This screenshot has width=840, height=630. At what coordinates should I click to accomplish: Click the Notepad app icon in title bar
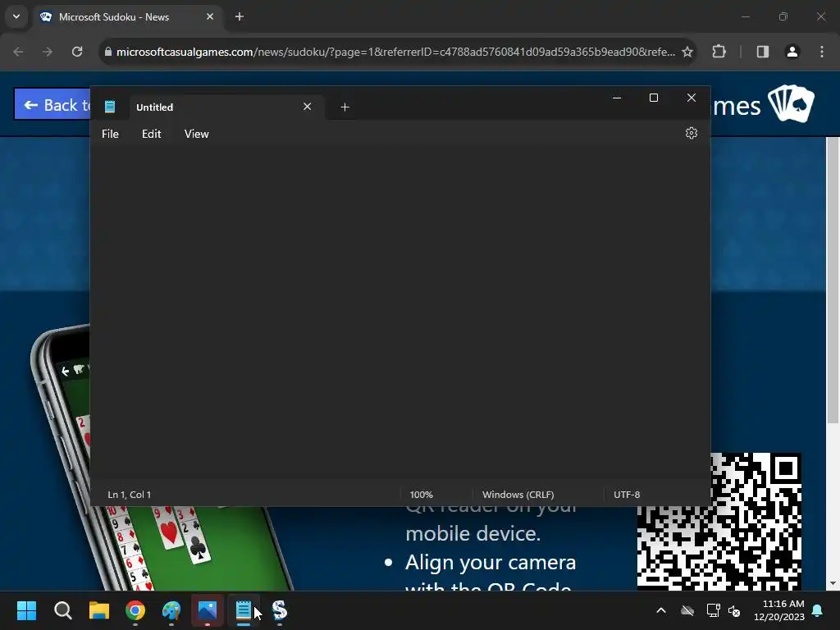110,107
